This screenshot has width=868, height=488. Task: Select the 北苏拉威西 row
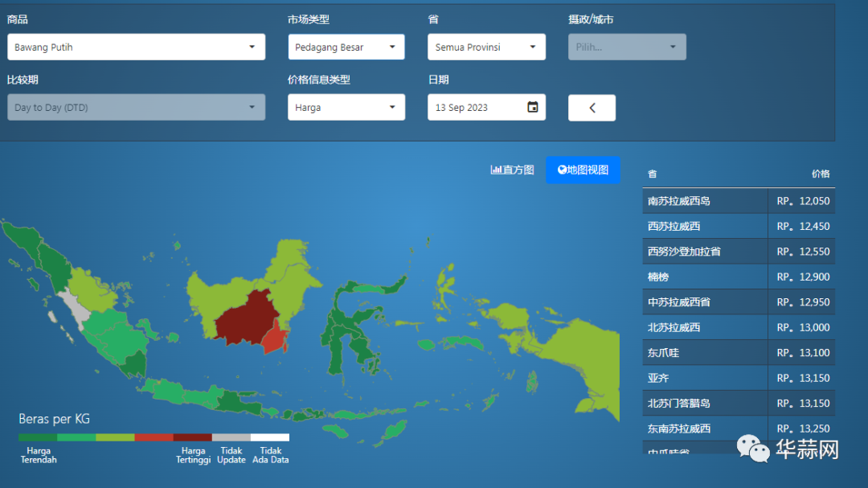point(739,327)
